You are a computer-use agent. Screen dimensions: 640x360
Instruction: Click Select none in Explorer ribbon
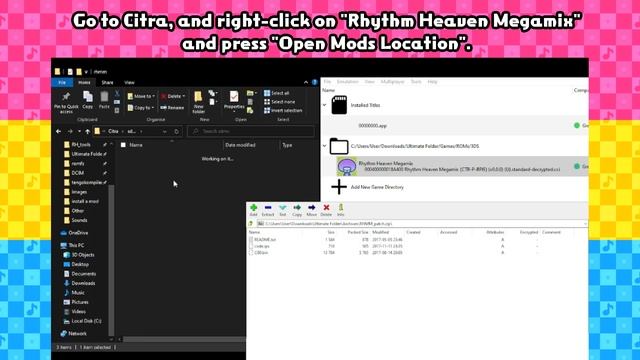coord(280,102)
